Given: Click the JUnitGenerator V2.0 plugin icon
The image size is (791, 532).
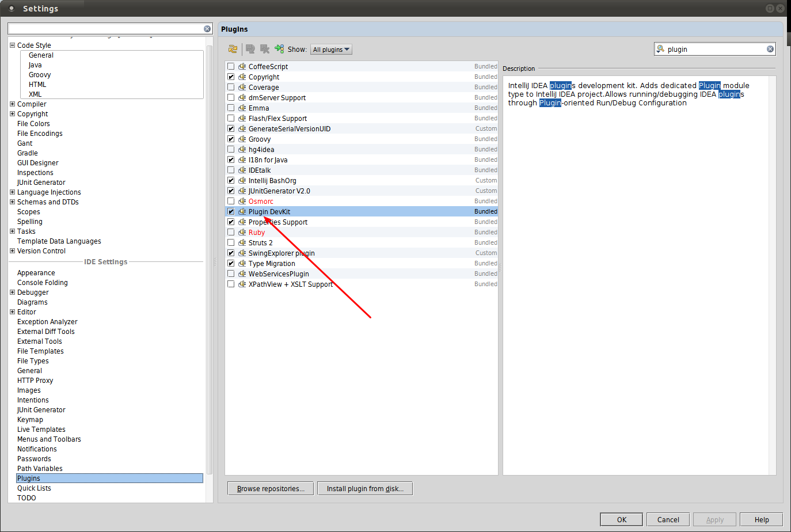Looking at the screenshot, I should coord(242,191).
